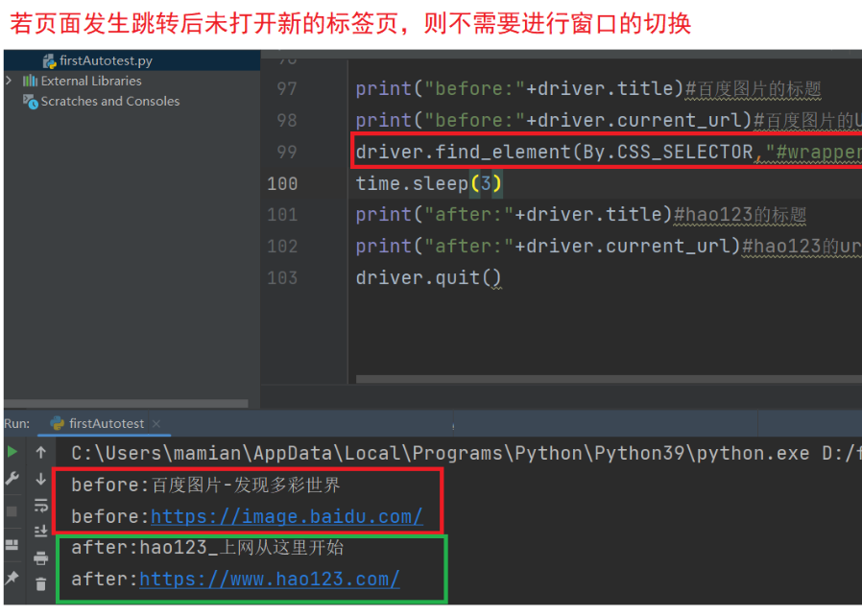Image resolution: width=862 pixels, height=616 pixels.
Task: Click the print after driver.current_url line 102
Action: (x=609, y=247)
